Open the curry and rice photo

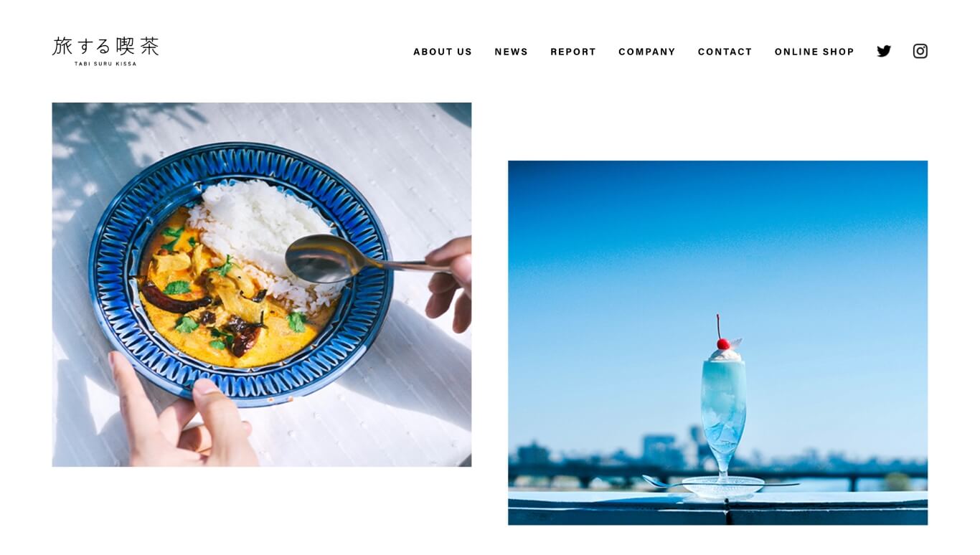262,285
